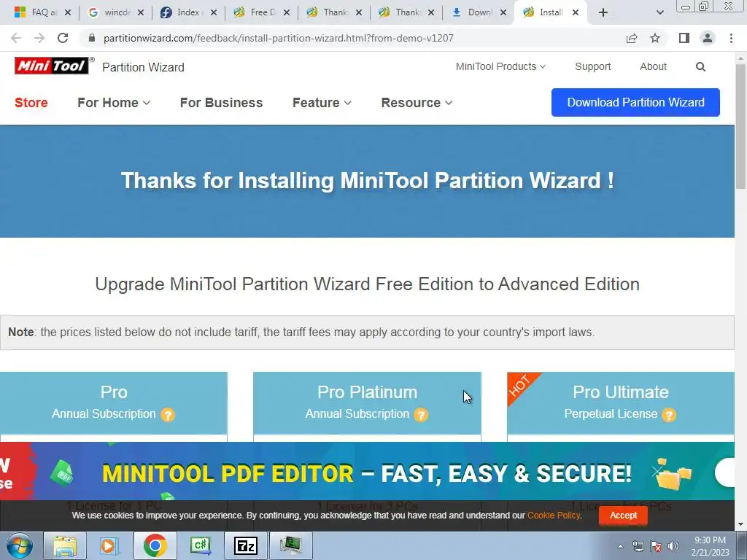Screen dimensions: 747x560
Task: Expand the Feature menu
Action: pyautogui.click(x=322, y=102)
